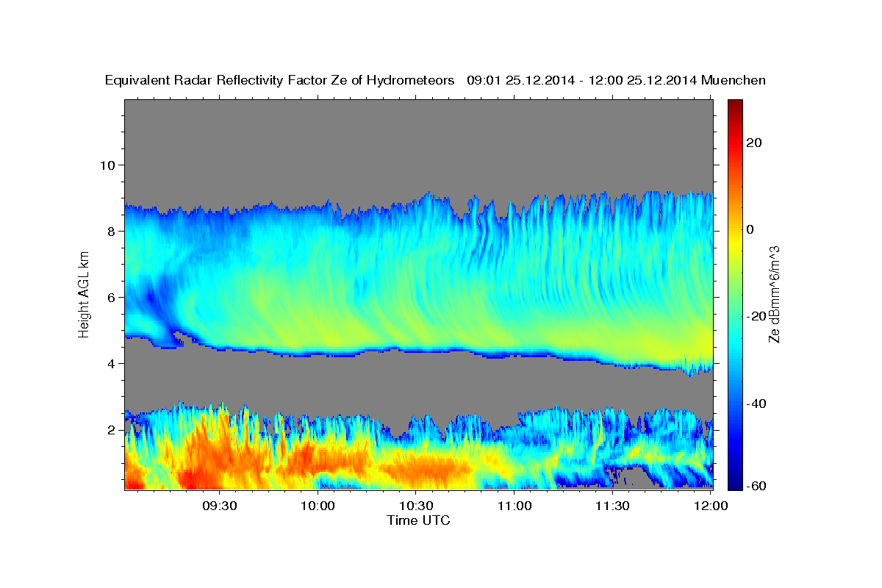Click the date range '09:01 25.12.2014 - 12:00 25.12.2014'
Viewport: 882px width, 588px height.
(x=582, y=81)
